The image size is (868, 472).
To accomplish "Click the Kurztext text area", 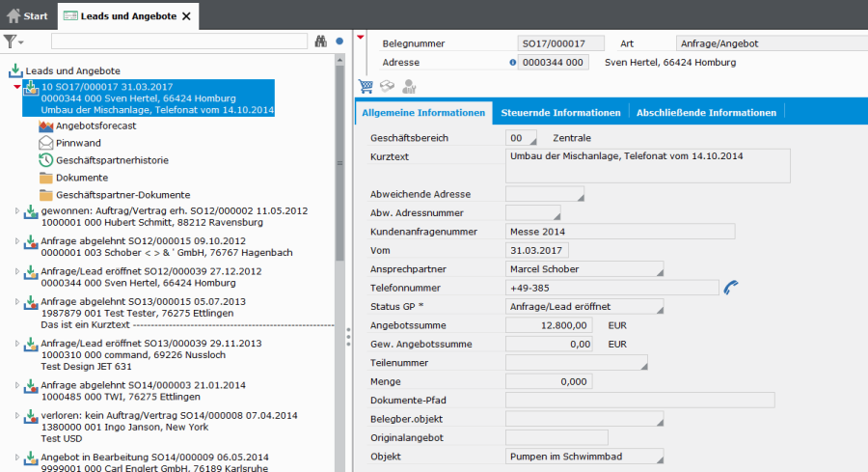I will pos(648,166).
